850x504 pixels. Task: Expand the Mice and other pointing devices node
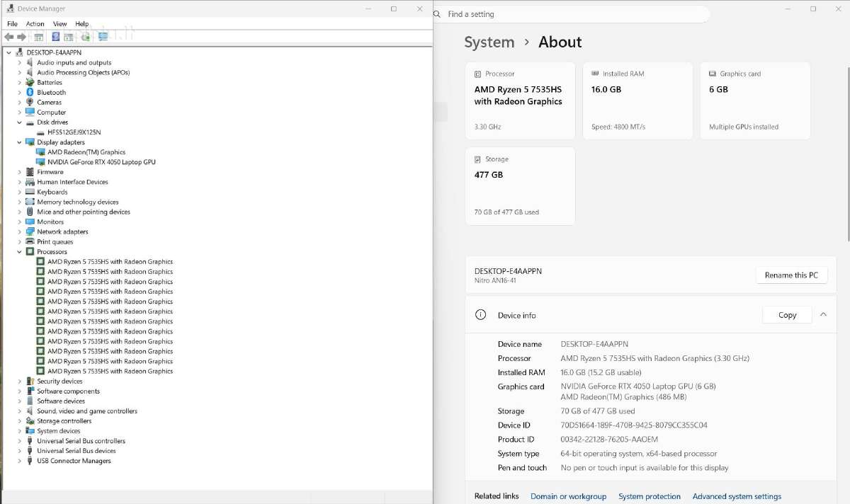(x=19, y=212)
